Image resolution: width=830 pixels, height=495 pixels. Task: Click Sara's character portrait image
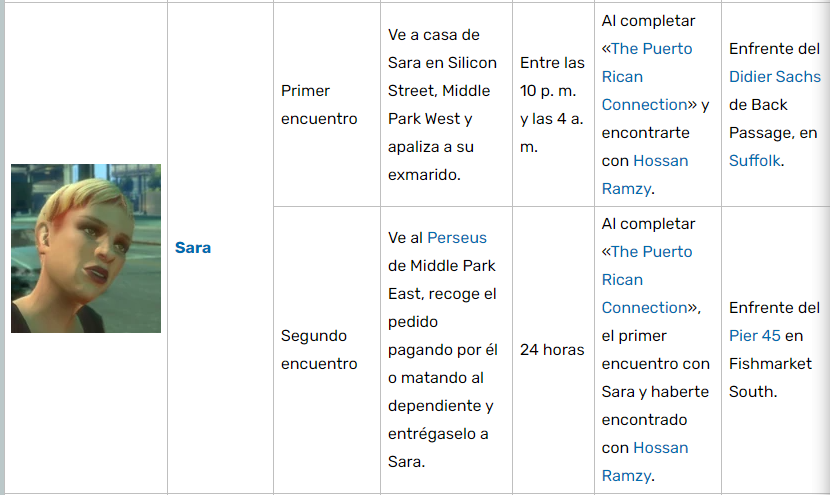(85, 248)
